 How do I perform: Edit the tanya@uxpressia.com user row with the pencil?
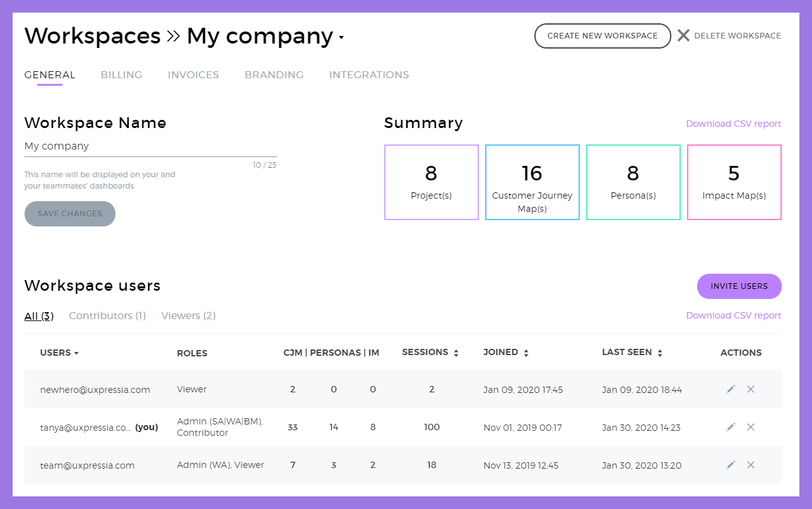[731, 427]
